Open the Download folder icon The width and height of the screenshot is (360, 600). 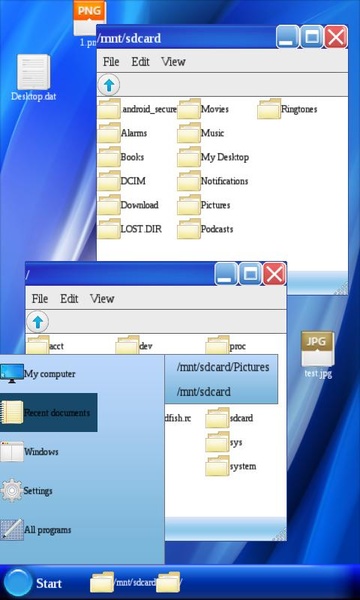coord(109,205)
